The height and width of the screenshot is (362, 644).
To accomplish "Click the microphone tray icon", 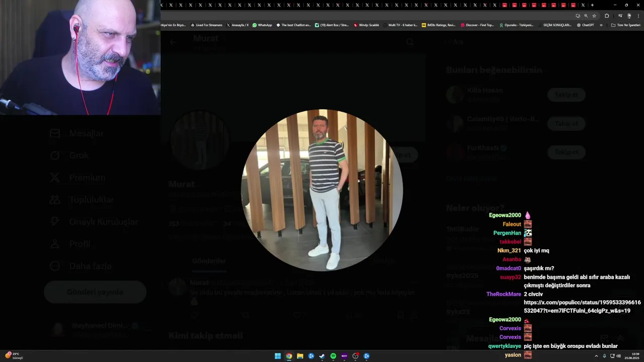I will click(x=604, y=356).
